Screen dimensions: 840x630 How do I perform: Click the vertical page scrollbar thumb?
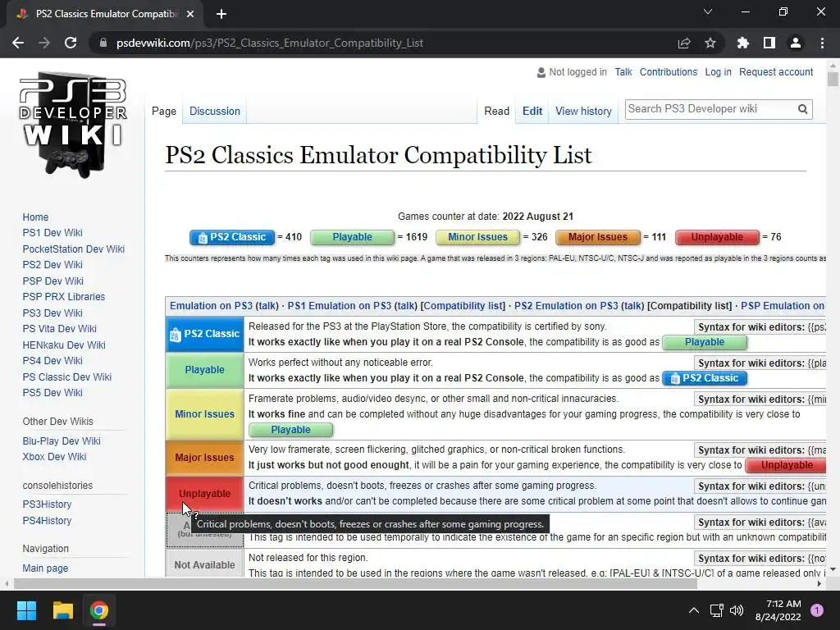point(833,79)
